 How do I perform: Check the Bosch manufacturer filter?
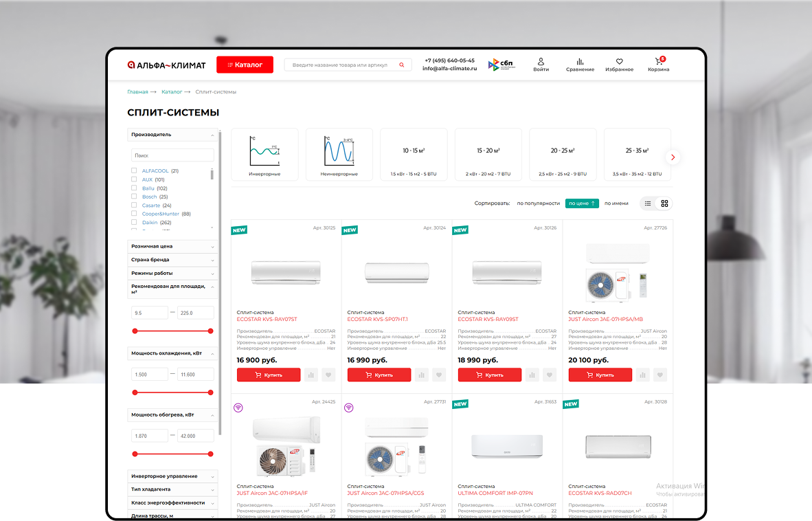tap(134, 197)
